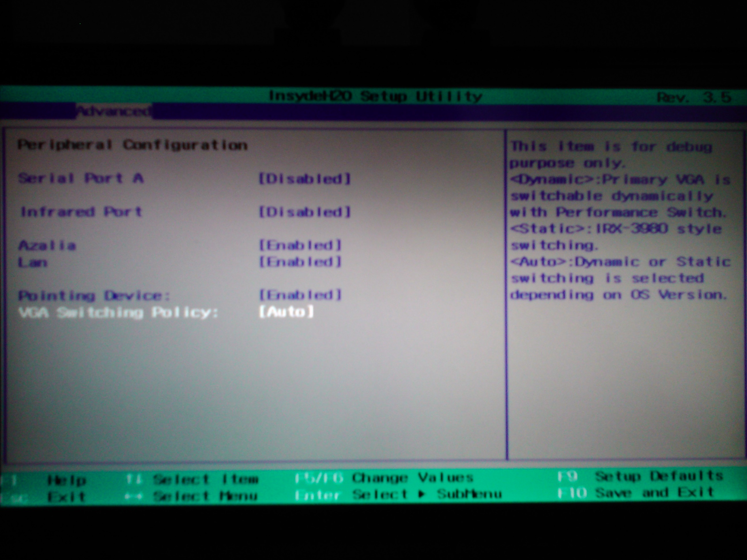Click F10 Save and Exit hint
747x560 pixels.
click(635, 493)
